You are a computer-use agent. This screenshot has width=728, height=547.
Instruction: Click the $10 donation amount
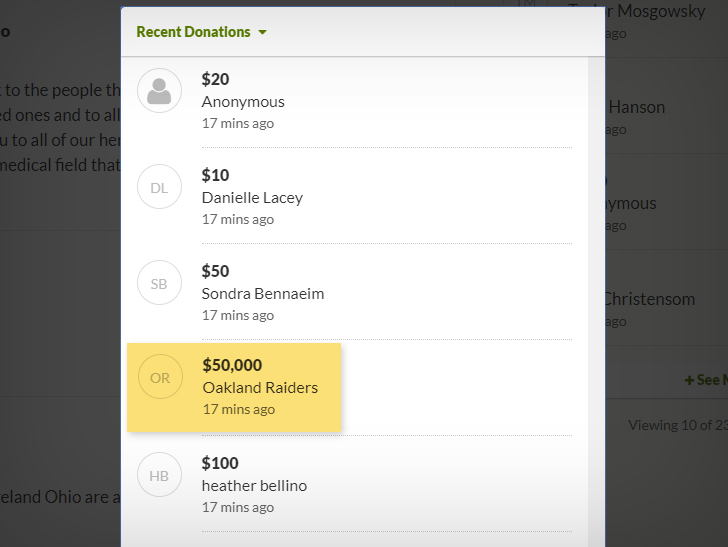click(215, 175)
